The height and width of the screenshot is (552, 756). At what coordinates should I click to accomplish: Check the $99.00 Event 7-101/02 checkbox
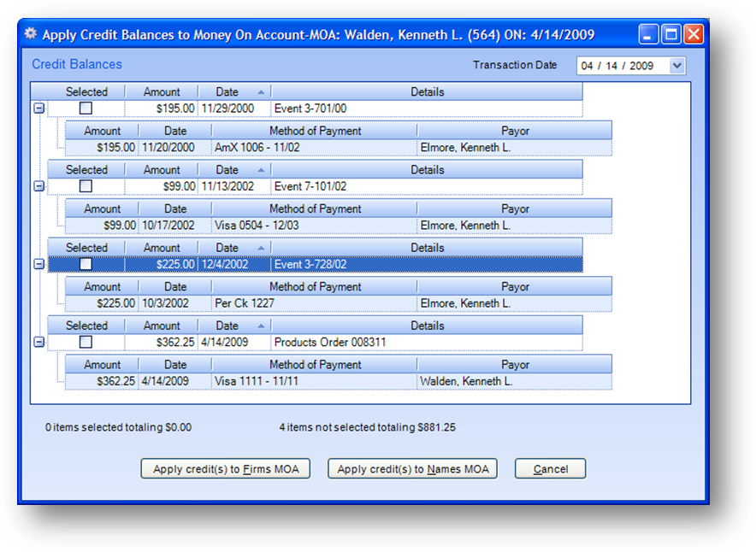tap(86, 186)
